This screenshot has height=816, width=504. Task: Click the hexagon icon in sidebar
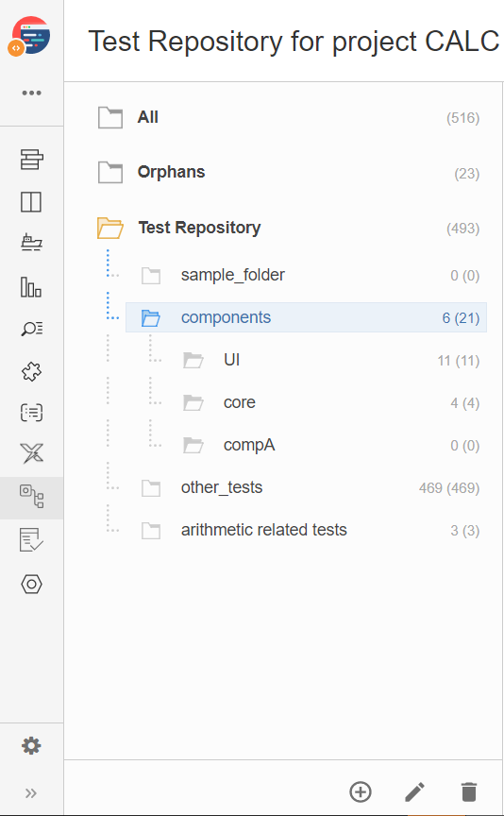pyautogui.click(x=31, y=584)
